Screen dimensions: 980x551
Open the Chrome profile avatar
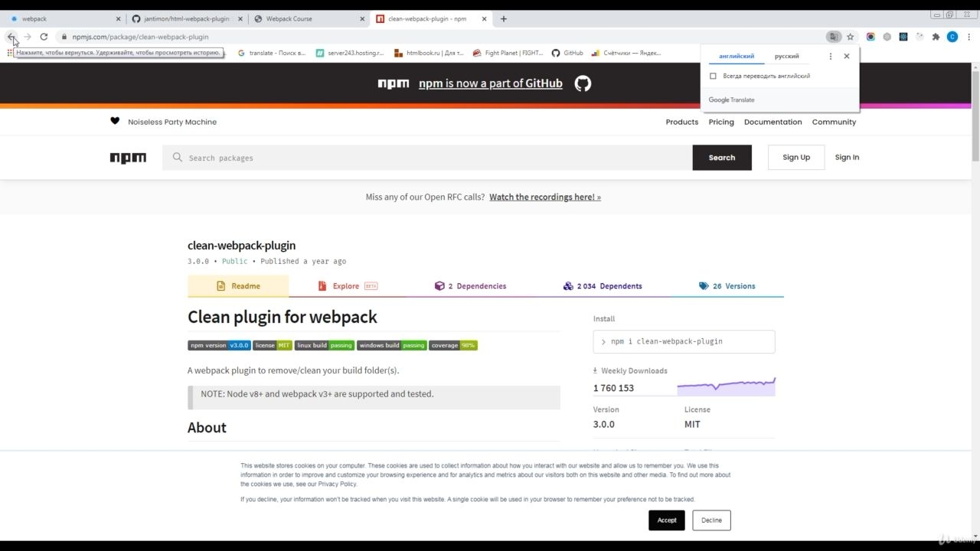952,37
